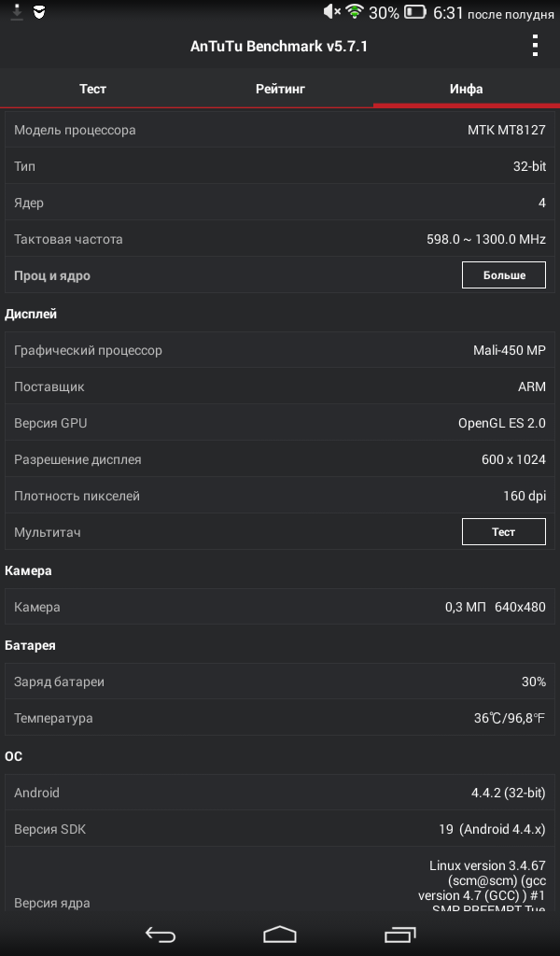
Task: Tap the Графический процессор row
Action: 280,350
